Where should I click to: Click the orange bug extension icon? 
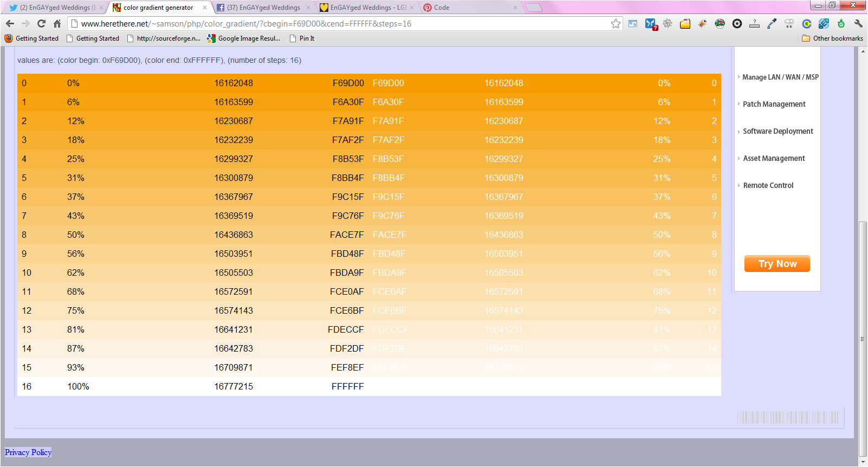pos(702,23)
